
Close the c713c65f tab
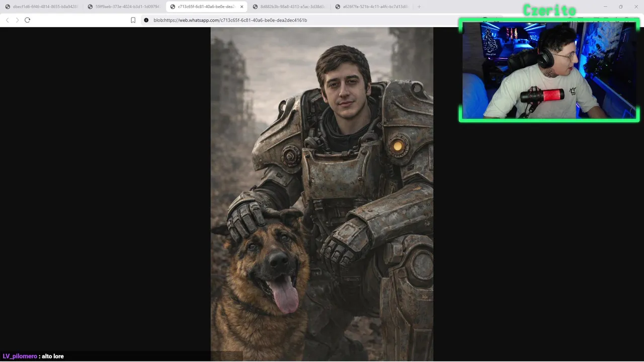coord(242,7)
